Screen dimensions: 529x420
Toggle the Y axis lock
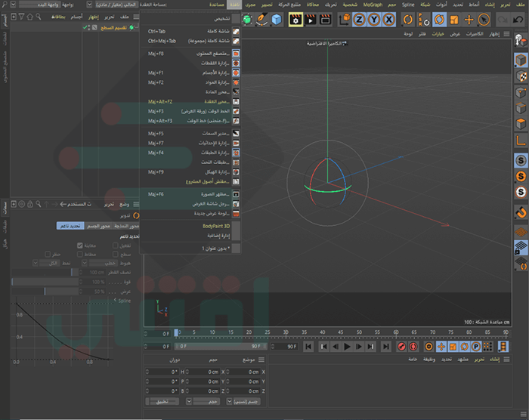pyautogui.click(x=374, y=20)
